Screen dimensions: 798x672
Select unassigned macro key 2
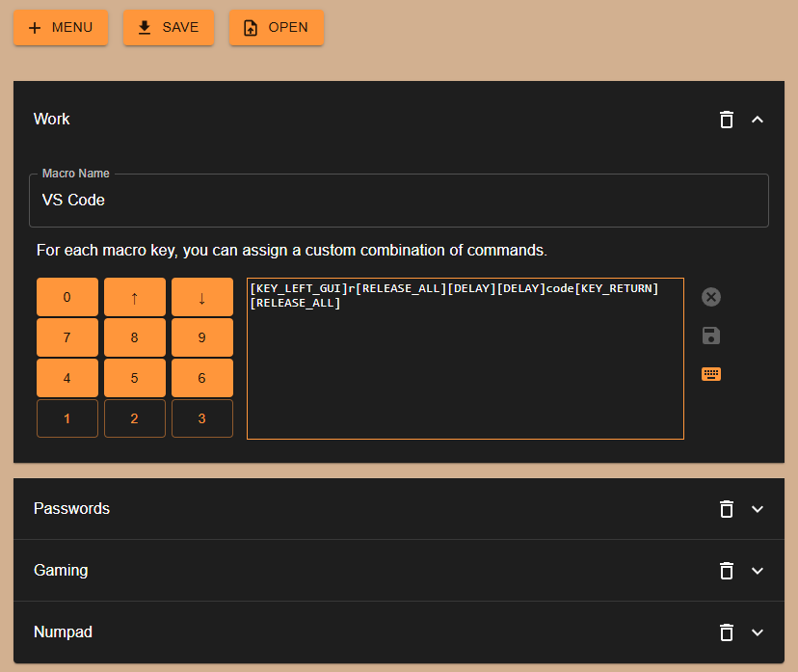(135, 418)
